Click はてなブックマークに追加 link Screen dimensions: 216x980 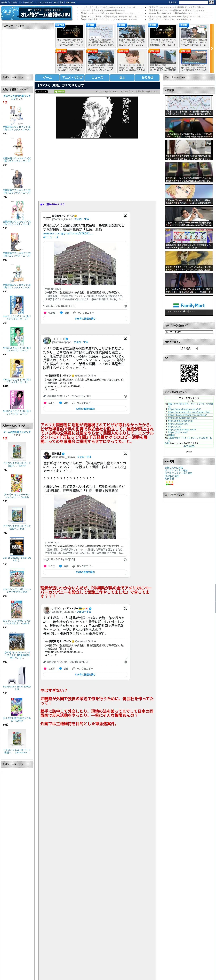(x=178, y=474)
